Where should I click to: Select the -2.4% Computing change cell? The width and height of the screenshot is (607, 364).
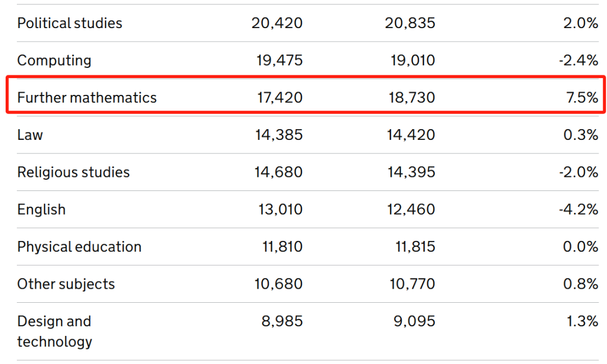pos(579,60)
